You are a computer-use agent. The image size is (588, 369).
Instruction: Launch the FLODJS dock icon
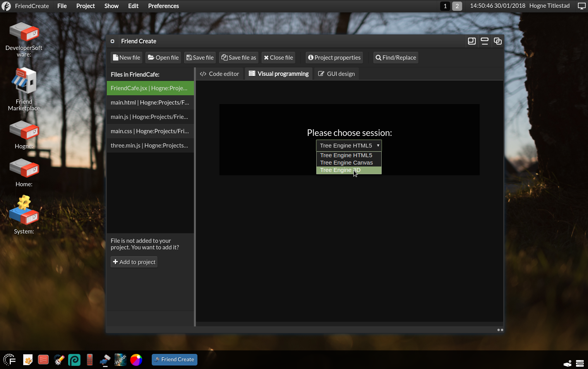click(x=120, y=360)
